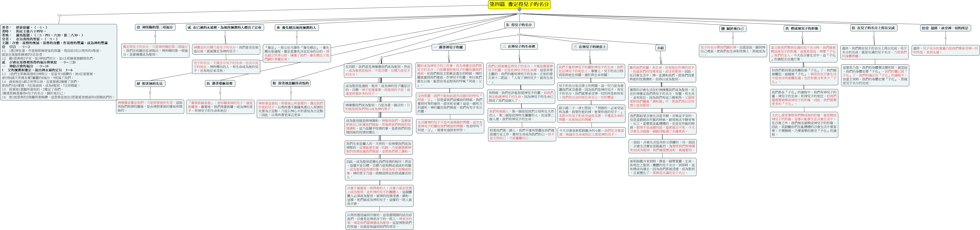Viewport: 980px width, 230px height.
Task: Select node 壹 神所賜的第二項福分
Action: pyautogui.click(x=155, y=27)
